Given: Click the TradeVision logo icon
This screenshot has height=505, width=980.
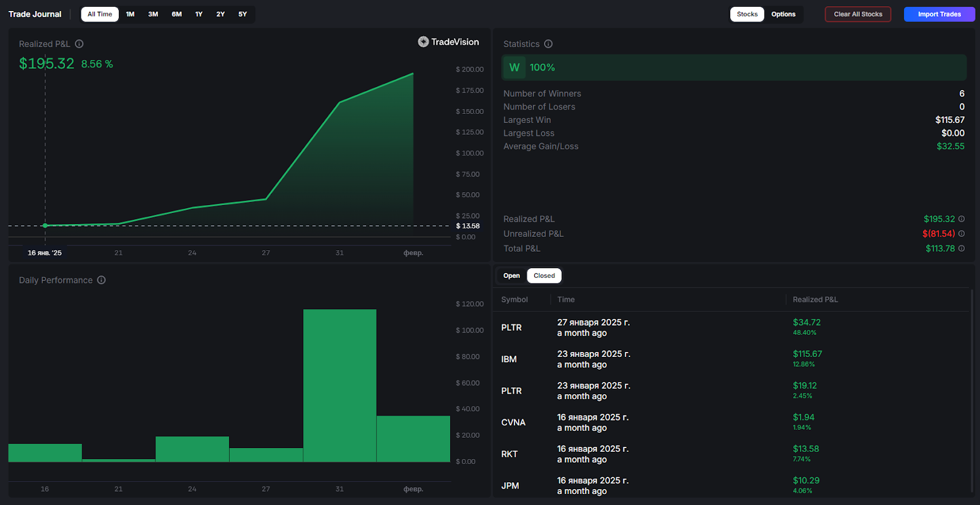Looking at the screenshot, I should 423,42.
